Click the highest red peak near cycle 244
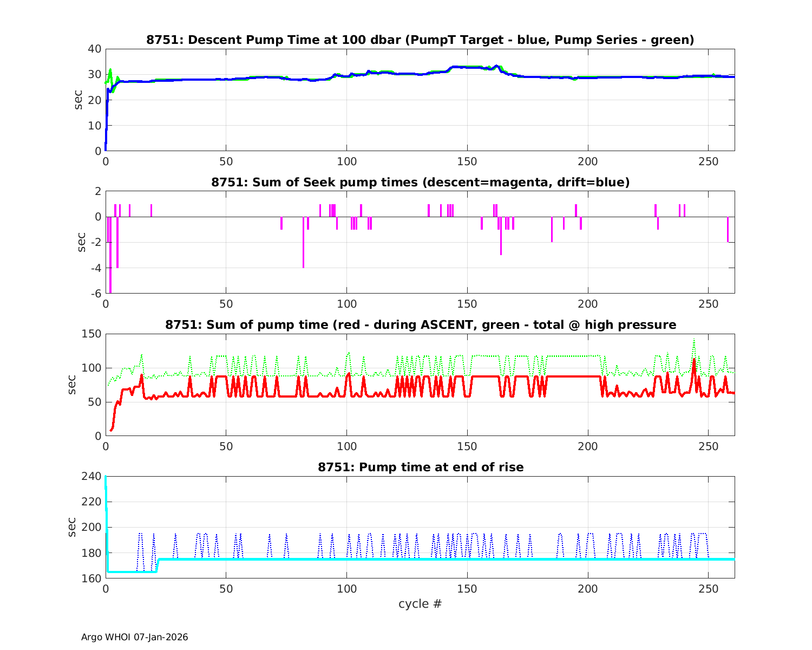812x650 pixels. (x=694, y=361)
